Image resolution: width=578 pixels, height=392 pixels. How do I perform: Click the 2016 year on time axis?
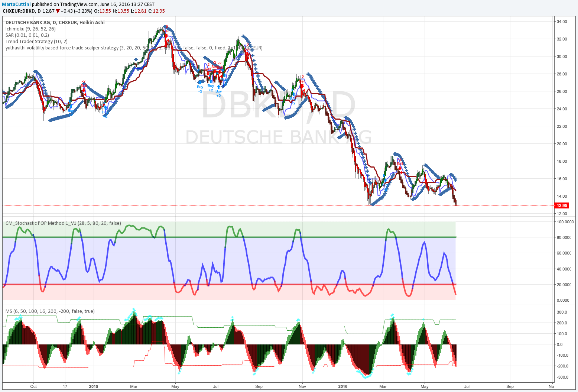[343, 386]
